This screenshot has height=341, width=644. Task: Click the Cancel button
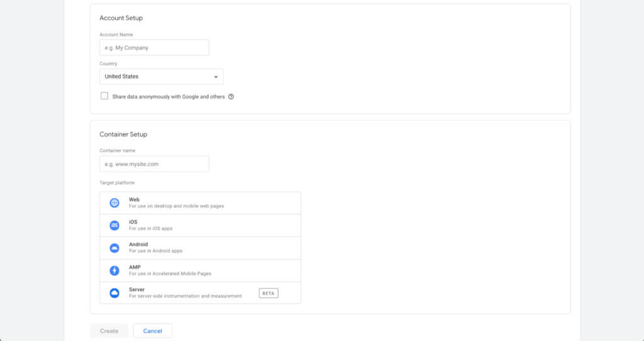pos(152,331)
